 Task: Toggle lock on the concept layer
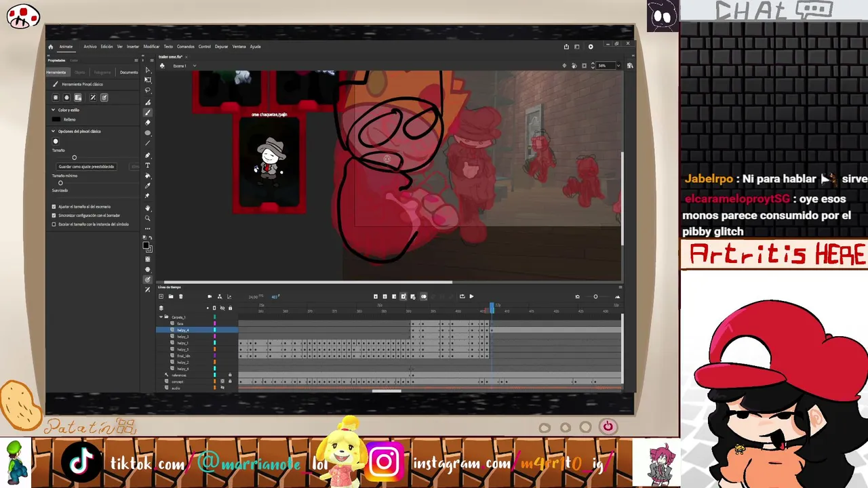click(x=230, y=382)
